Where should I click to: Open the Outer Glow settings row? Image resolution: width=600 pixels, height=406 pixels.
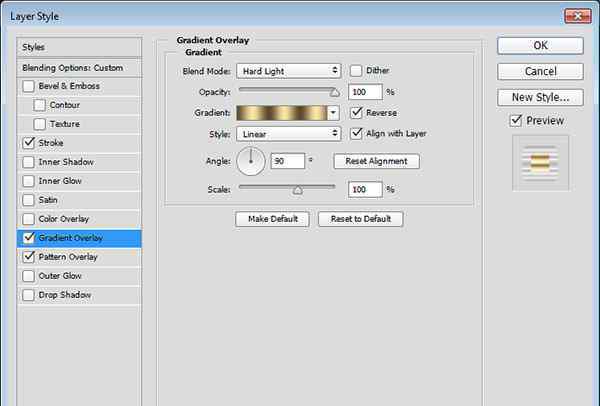pos(79,276)
